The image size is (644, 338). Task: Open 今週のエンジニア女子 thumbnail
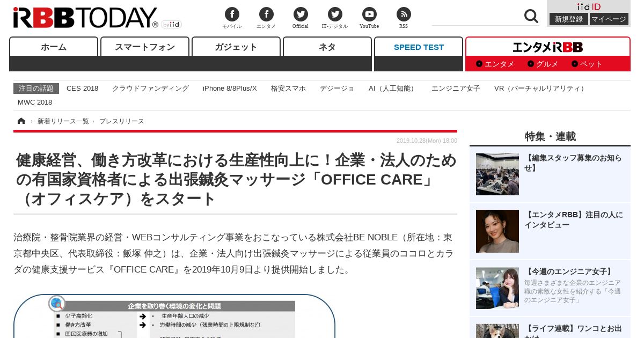point(497,288)
